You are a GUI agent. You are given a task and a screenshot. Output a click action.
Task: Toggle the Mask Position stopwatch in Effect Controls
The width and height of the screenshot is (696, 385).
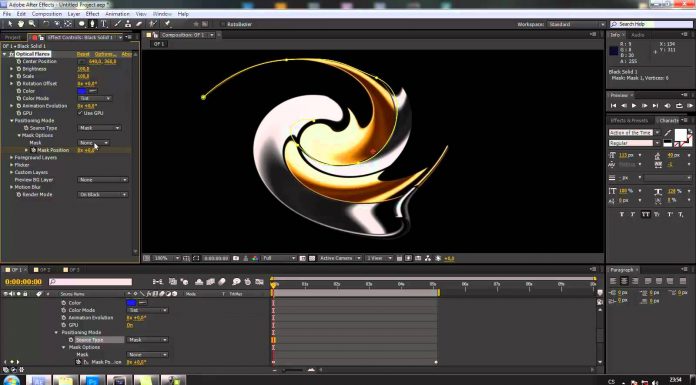33,150
